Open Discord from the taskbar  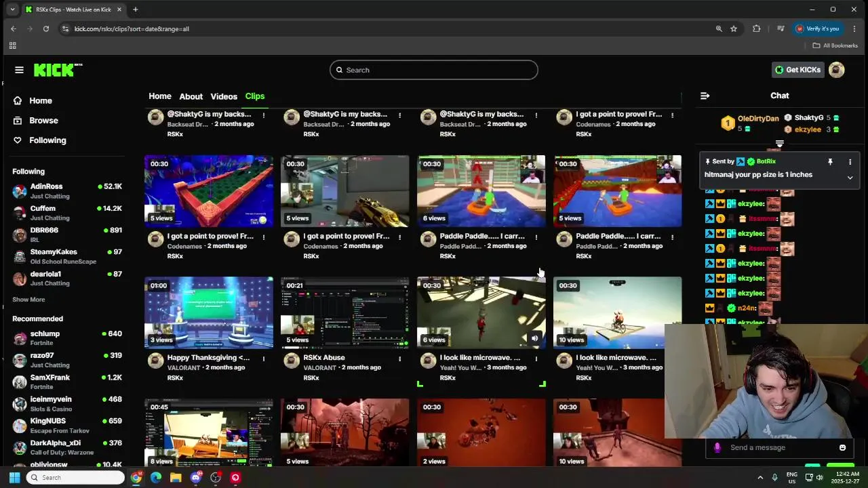coord(196,477)
